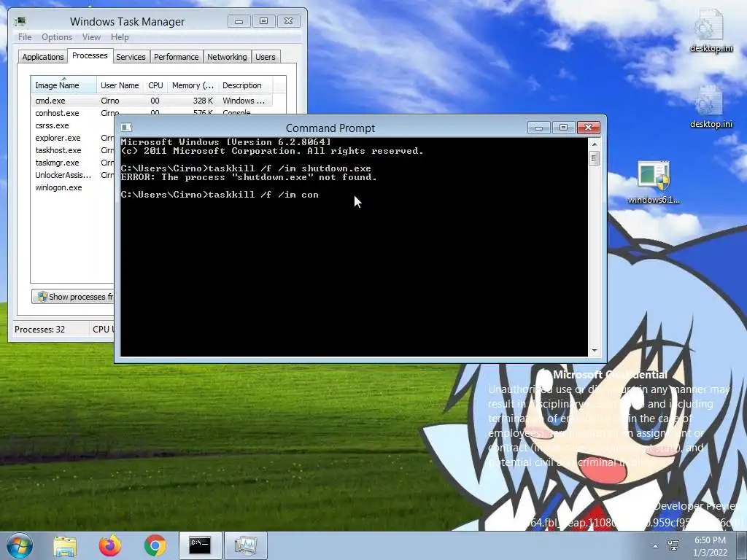The image size is (747, 560).
Task: Click Show processes from all users button
Action: click(x=74, y=297)
